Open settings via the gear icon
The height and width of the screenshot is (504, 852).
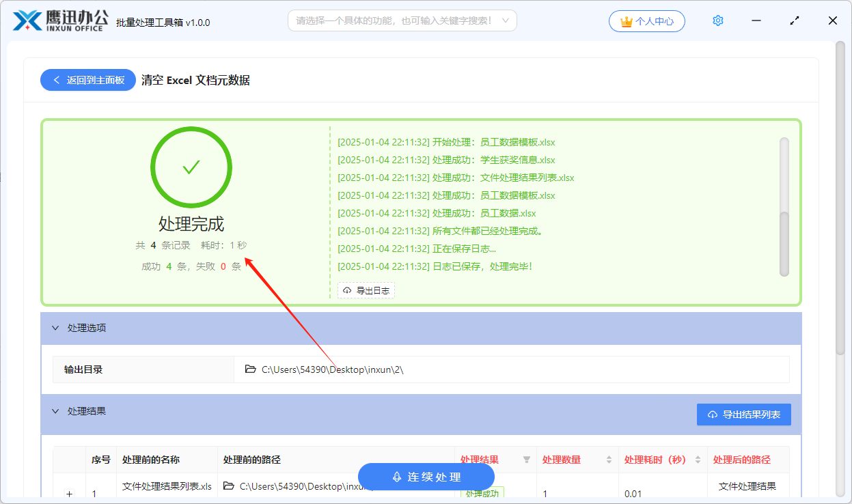click(x=718, y=20)
